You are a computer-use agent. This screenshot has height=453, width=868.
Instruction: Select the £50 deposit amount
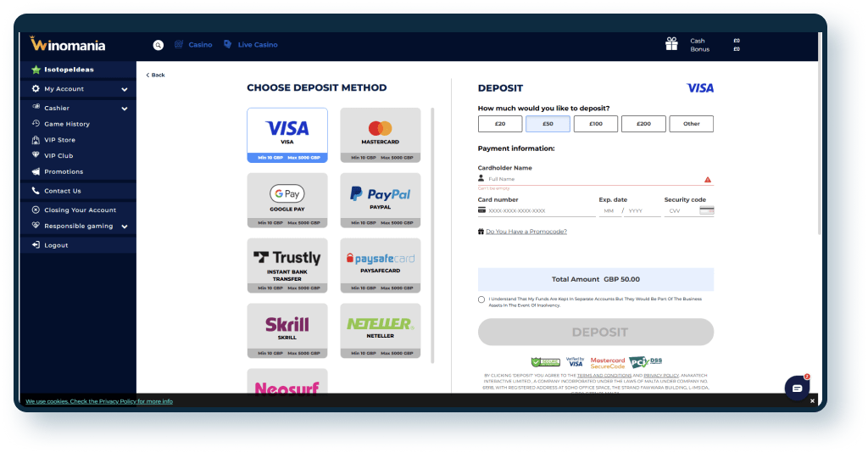(548, 124)
